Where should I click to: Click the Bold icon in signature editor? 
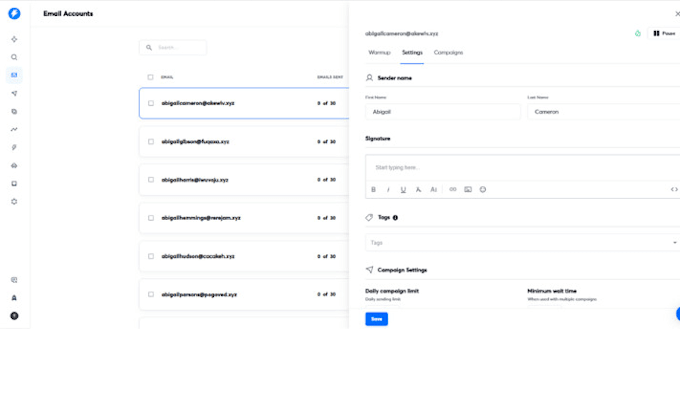[x=373, y=189]
